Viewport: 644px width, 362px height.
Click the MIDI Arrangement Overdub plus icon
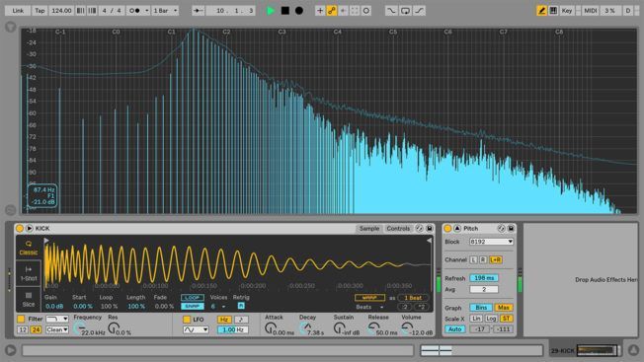320,11
